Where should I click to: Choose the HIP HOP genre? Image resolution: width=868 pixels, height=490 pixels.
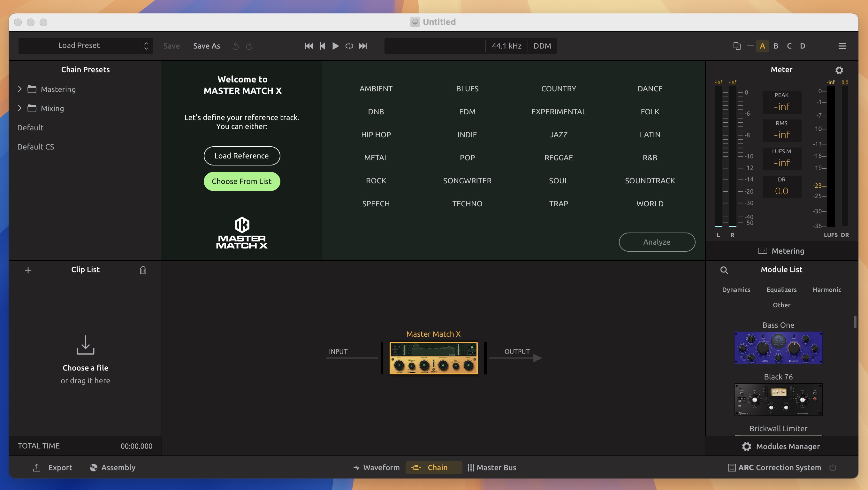pyautogui.click(x=376, y=134)
